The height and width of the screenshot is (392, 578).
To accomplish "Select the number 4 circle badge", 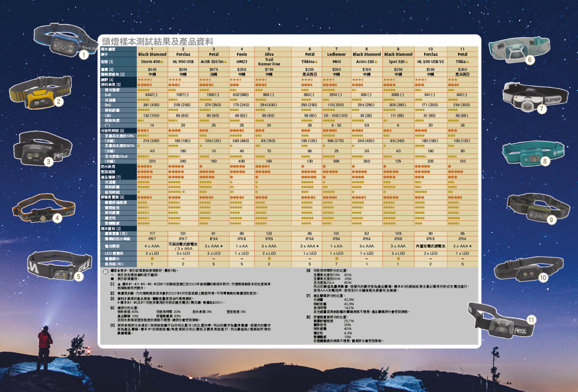I will pos(58,219).
